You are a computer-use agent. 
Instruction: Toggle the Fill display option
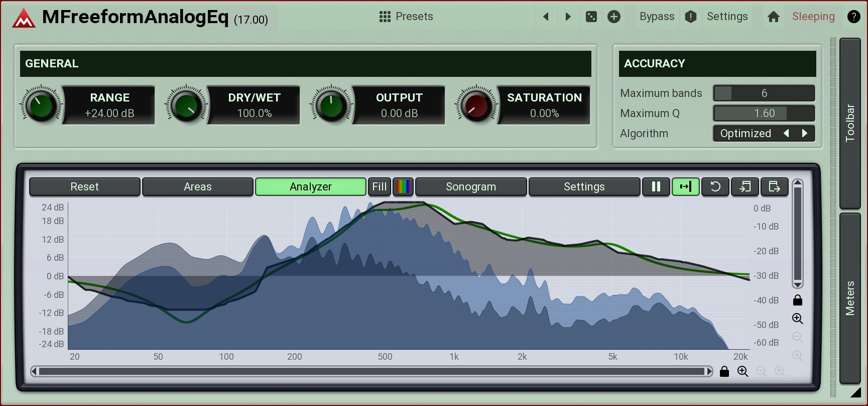tap(379, 186)
